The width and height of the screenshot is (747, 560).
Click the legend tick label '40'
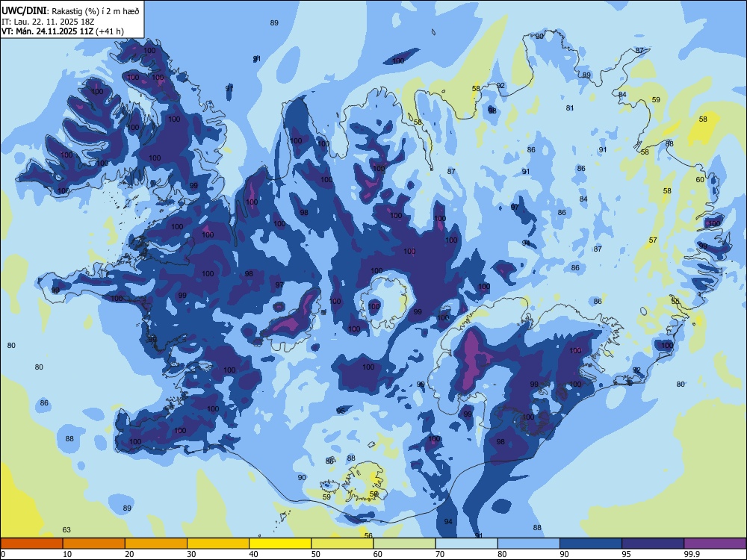[253, 554]
